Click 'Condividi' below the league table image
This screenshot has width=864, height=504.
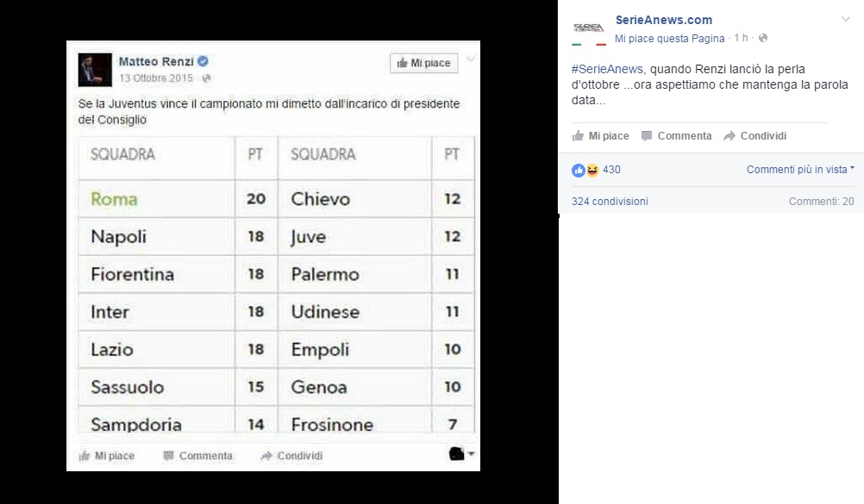(x=291, y=456)
